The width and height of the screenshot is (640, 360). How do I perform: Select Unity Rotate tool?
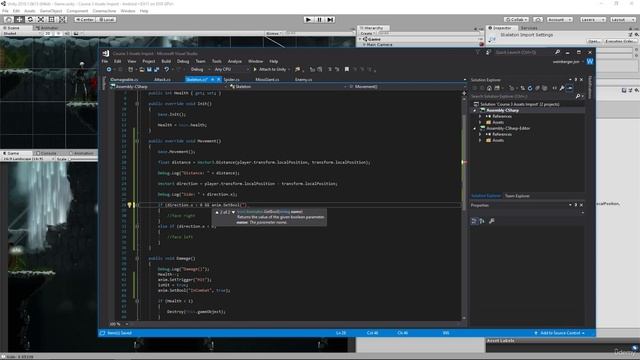click(x=30, y=20)
